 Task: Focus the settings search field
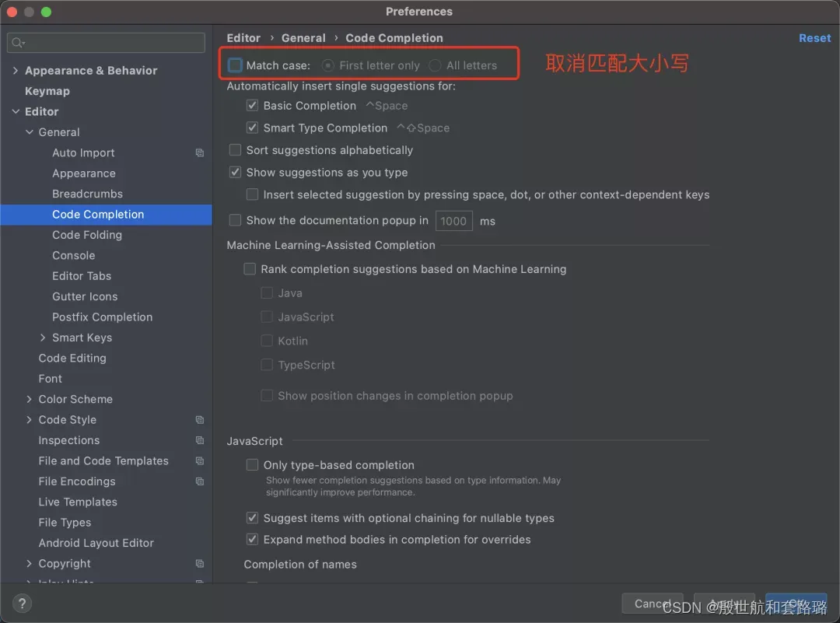(106, 42)
